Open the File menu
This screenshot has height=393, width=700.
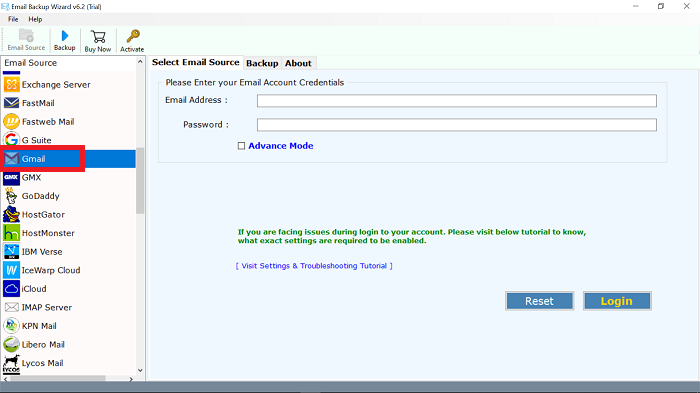pyautogui.click(x=13, y=19)
